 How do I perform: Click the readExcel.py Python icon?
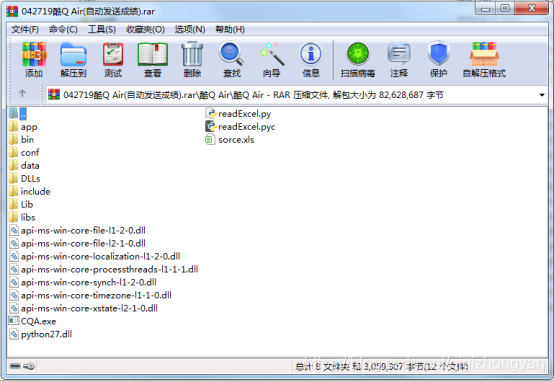tap(211, 114)
